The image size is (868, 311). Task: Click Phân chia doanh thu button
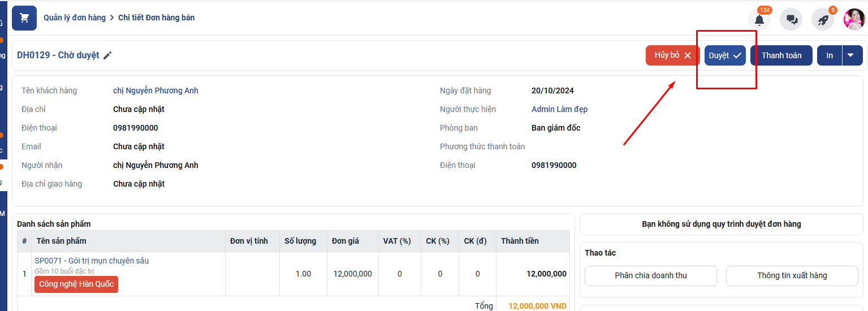click(650, 275)
